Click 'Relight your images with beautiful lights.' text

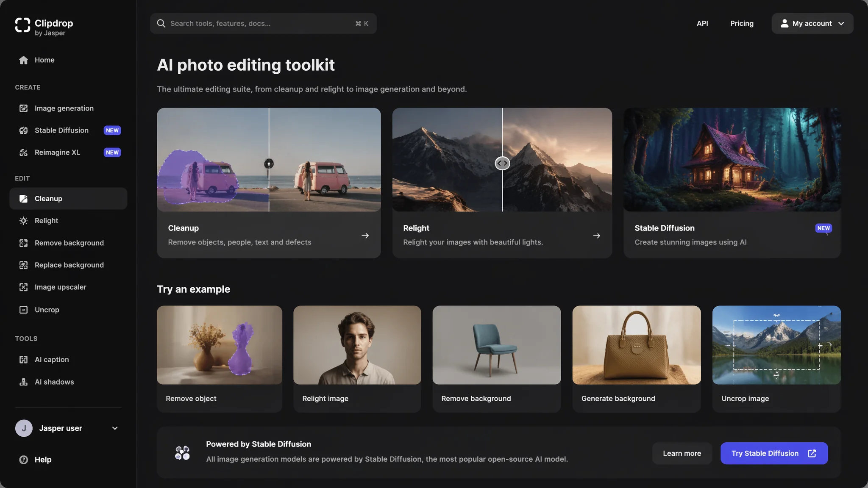click(x=473, y=242)
